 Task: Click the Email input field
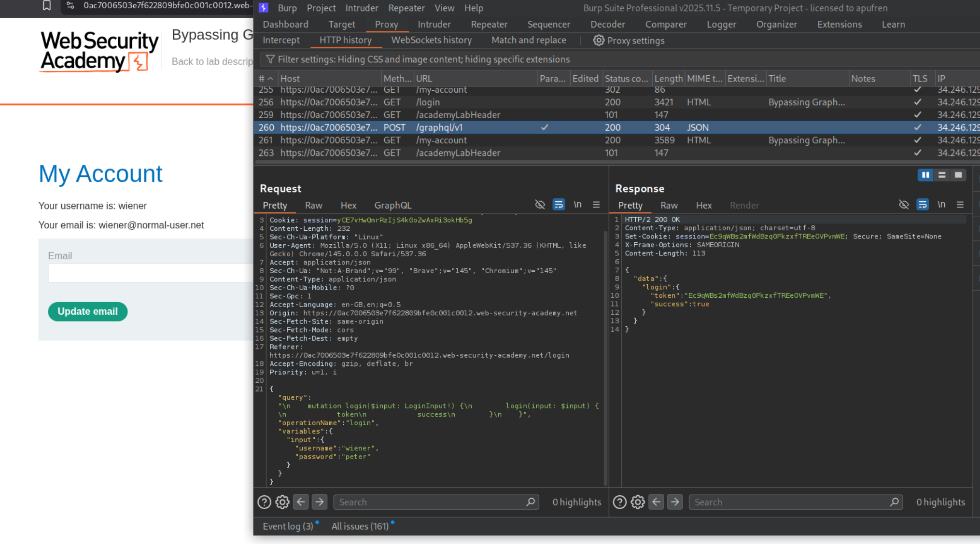(151, 273)
